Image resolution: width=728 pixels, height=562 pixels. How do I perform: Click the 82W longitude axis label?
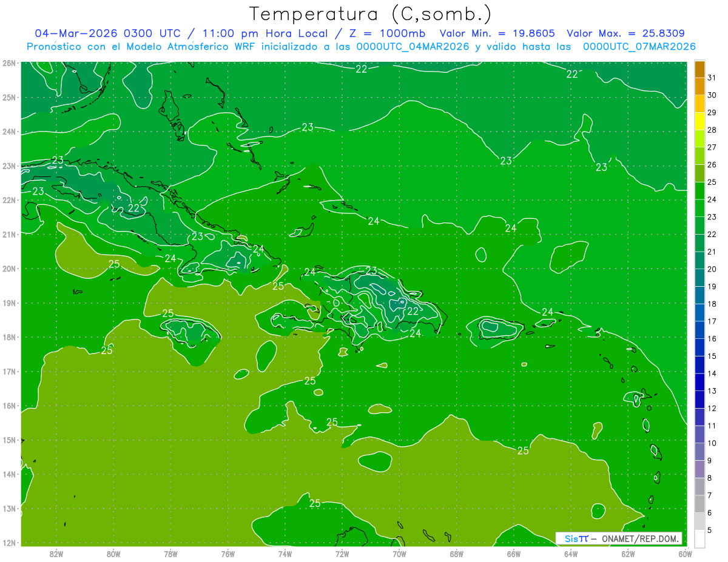click(x=56, y=554)
